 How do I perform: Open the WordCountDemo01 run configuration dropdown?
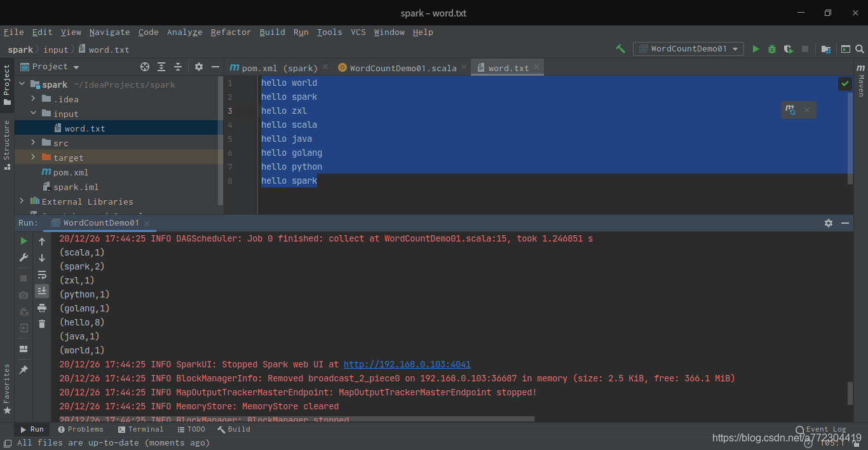(689, 49)
